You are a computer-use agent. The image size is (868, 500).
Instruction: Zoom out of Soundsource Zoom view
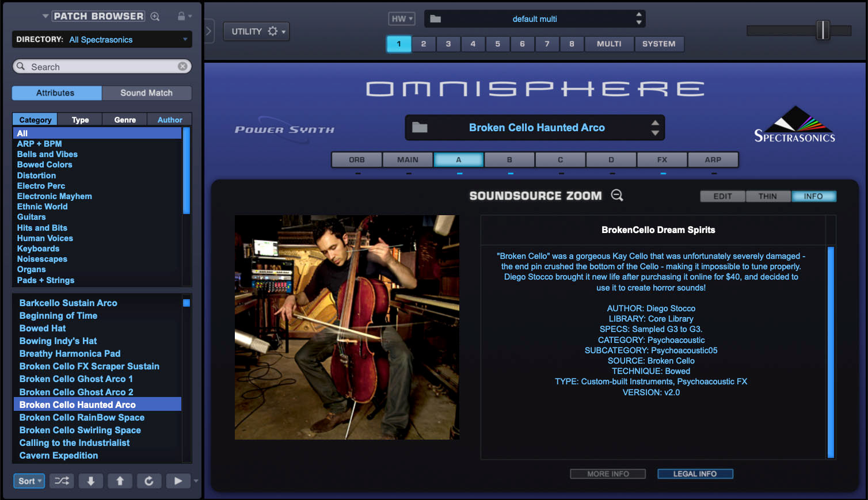tap(617, 195)
